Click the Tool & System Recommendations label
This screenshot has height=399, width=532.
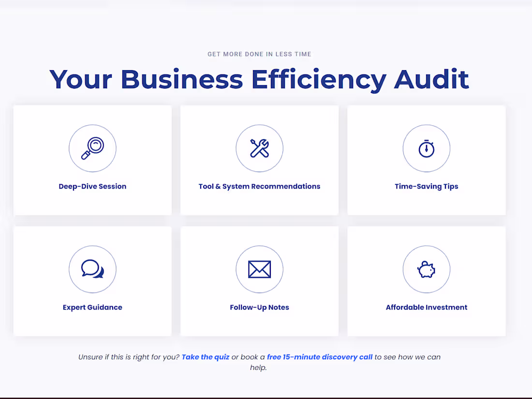[x=259, y=186]
